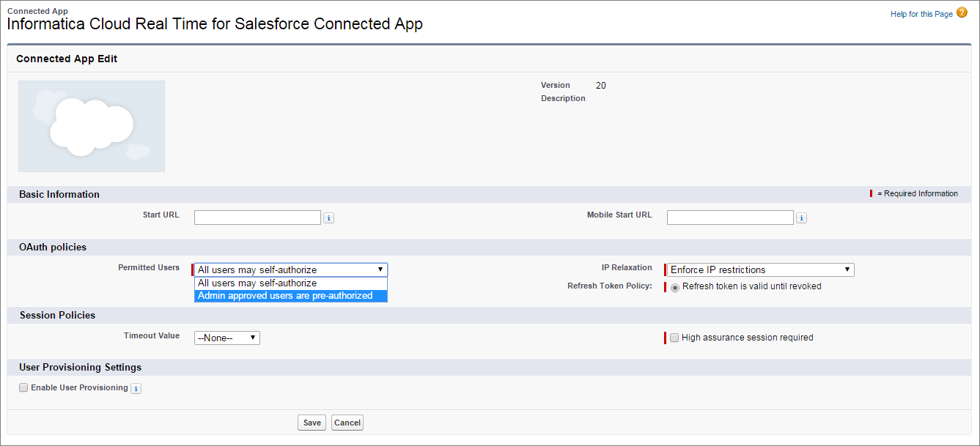Open the Permitted Users dropdown
The image size is (980, 446).
pyautogui.click(x=291, y=270)
